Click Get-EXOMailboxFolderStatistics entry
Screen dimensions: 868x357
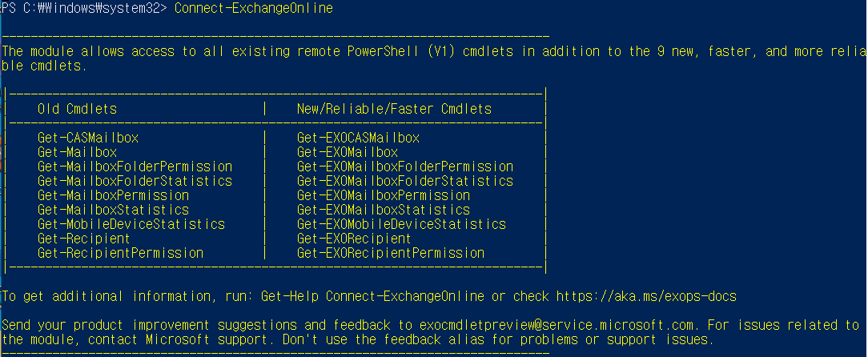404,180
